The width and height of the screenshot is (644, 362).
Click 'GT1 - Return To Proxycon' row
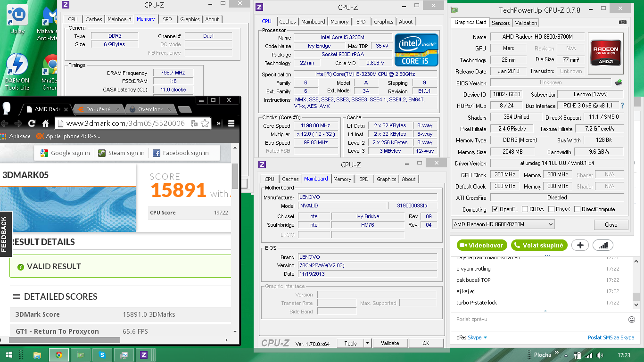120,331
